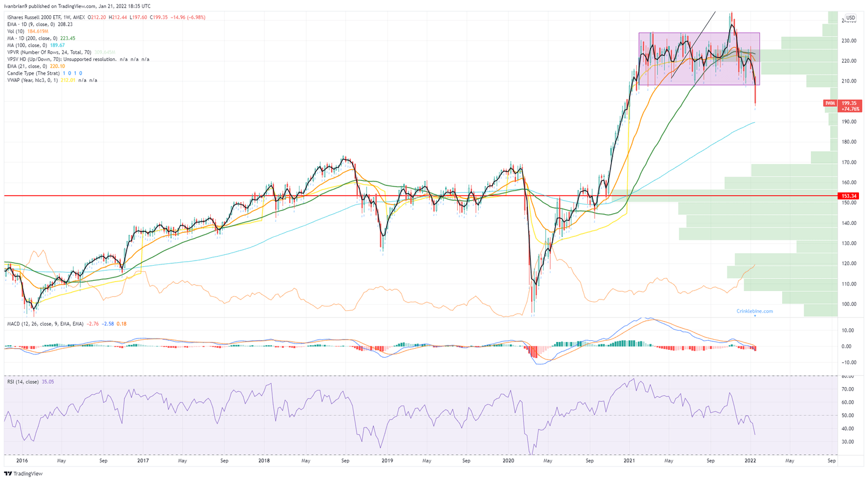Click the 70.00 label on RSI axis
This screenshot has height=481, width=868.
[x=849, y=389]
